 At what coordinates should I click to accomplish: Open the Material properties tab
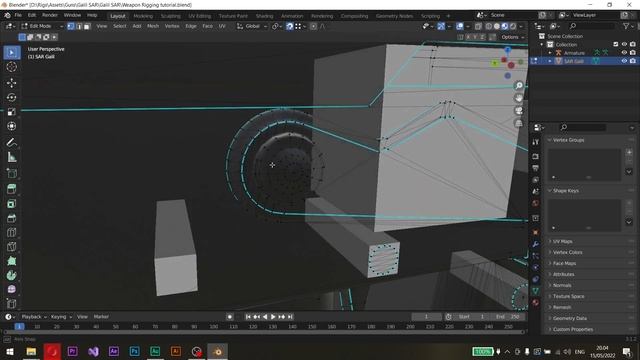(x=536, y=302)
